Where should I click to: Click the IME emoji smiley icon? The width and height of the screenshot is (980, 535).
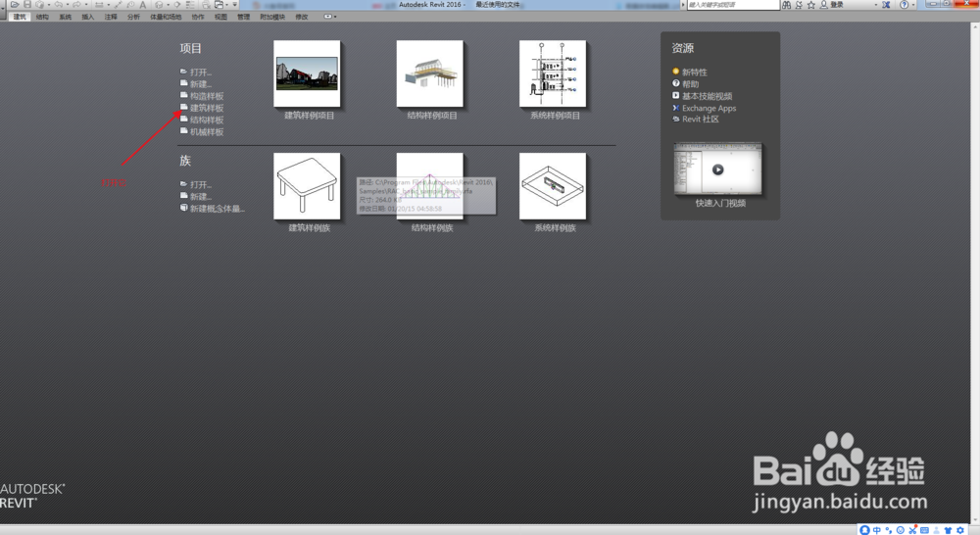pyautogui.click(x=901, y=530)
